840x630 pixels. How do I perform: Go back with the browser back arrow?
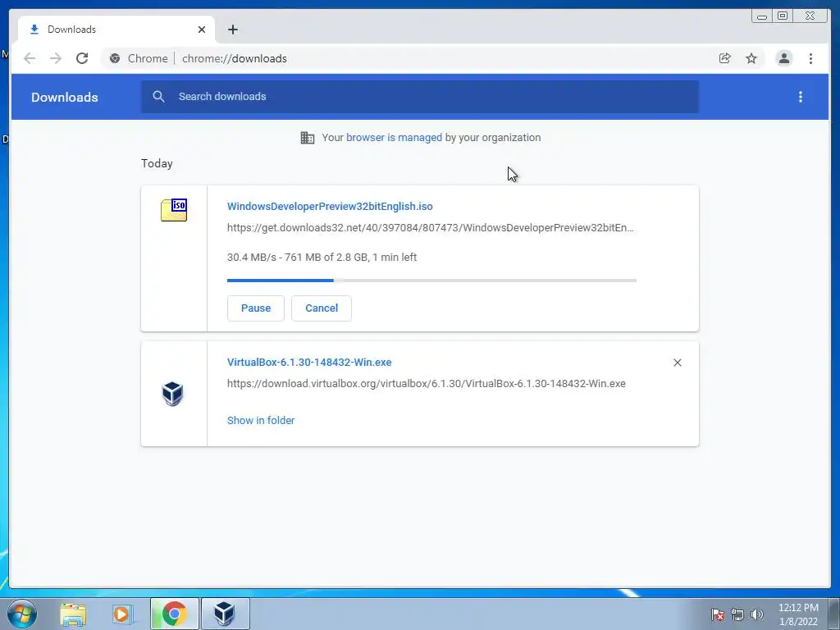30,58
